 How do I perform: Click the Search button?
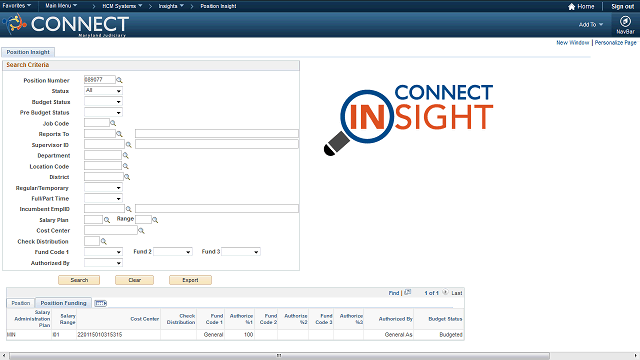coord(79,280)
